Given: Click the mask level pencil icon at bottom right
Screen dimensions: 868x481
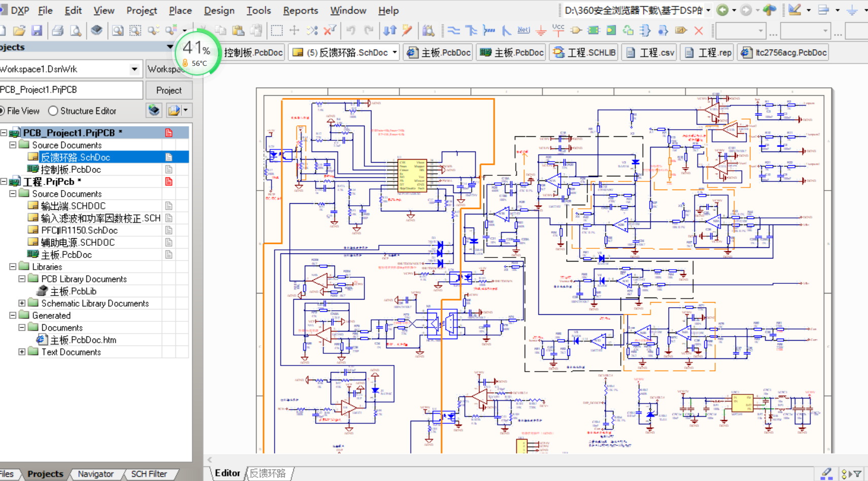Looking at the screenshot, I should (x=826, y=473).
